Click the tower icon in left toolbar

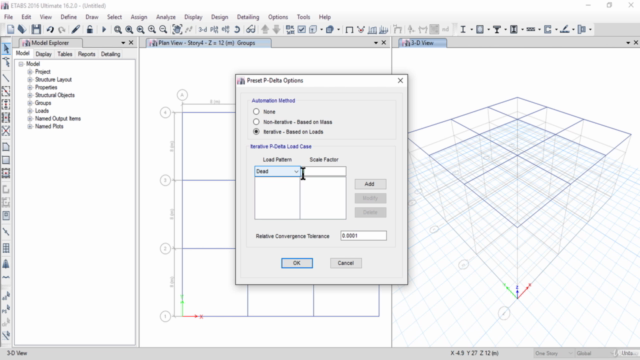tap(6, 264)
